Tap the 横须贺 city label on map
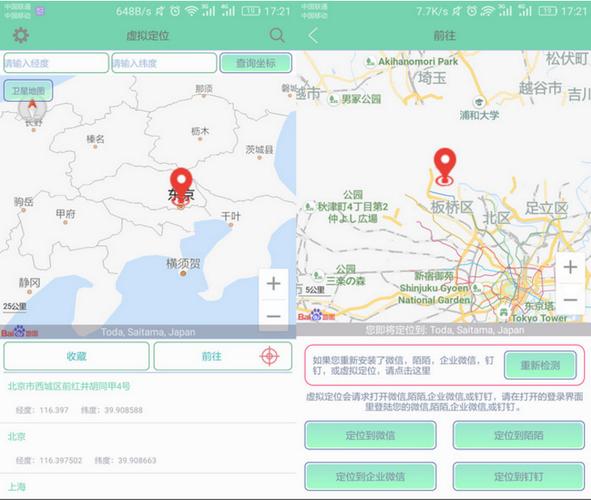Image resolution: width=591 pixels, height=500 pixels. pos(183,264)
